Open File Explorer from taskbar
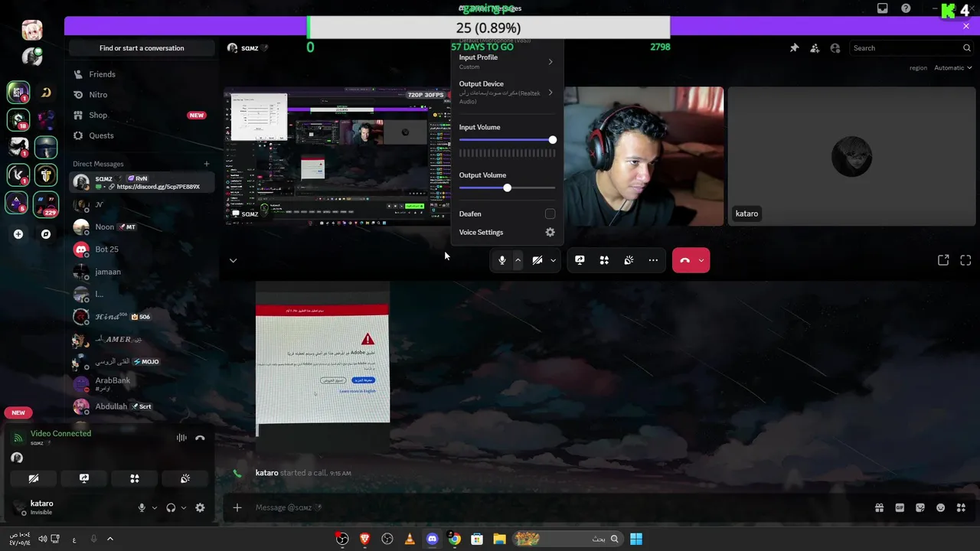This screenshot has width=980, height=551. 499,539
